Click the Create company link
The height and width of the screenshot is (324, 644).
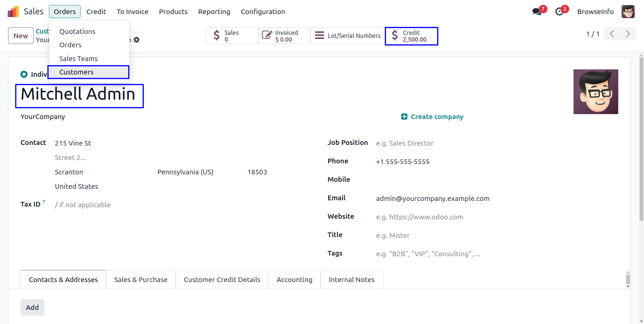coord(432,117)
